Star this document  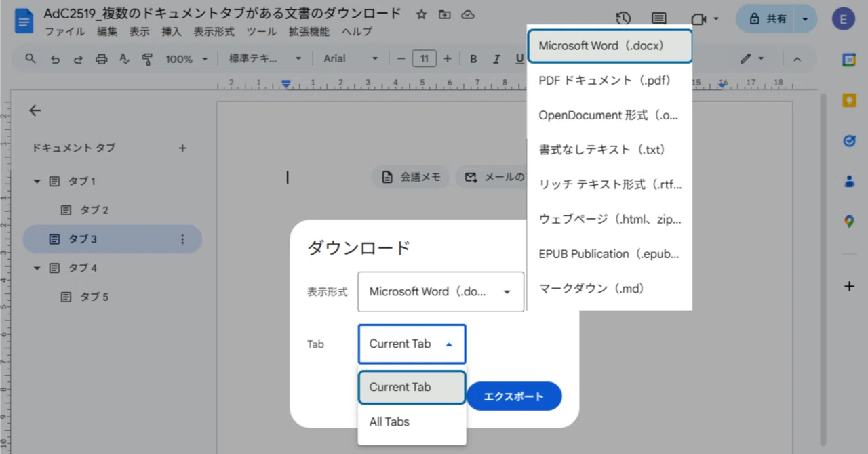pyautogui.click(x=421, y=14)
